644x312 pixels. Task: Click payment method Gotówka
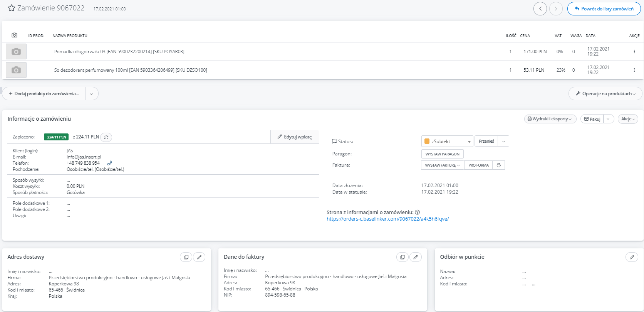pyautogui.click(x=75, y=192)
